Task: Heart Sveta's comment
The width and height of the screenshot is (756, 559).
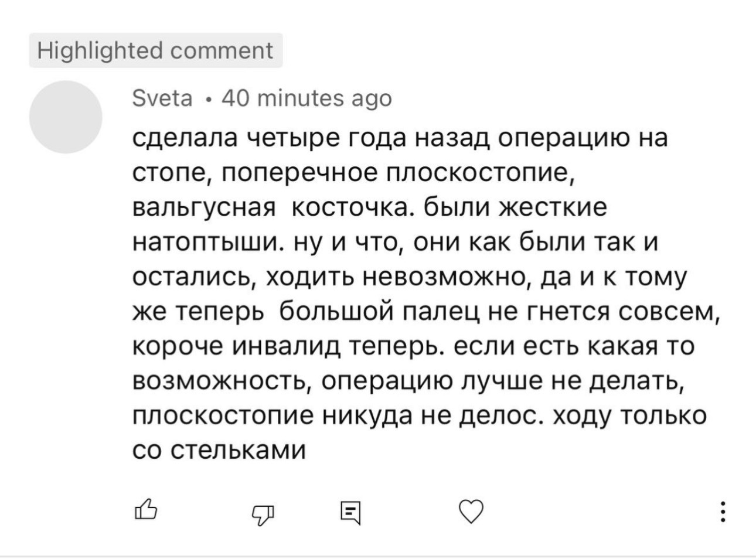Action: pyautogui.click(x=471, y=512)
